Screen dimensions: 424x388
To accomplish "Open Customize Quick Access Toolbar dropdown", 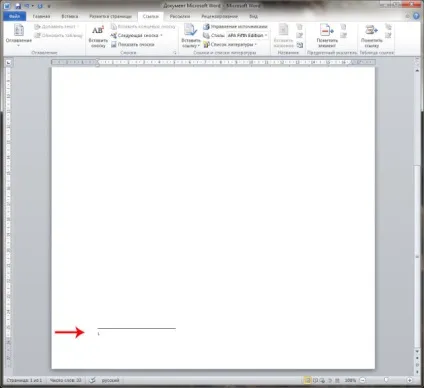I will pos(49,6).
